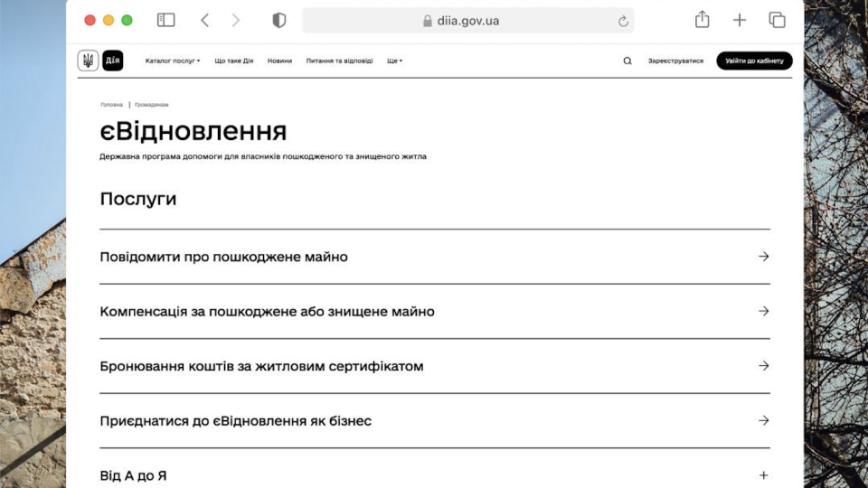Add a new tab with plus icon
Screen dimensions: 868x488
click(740, 21)
